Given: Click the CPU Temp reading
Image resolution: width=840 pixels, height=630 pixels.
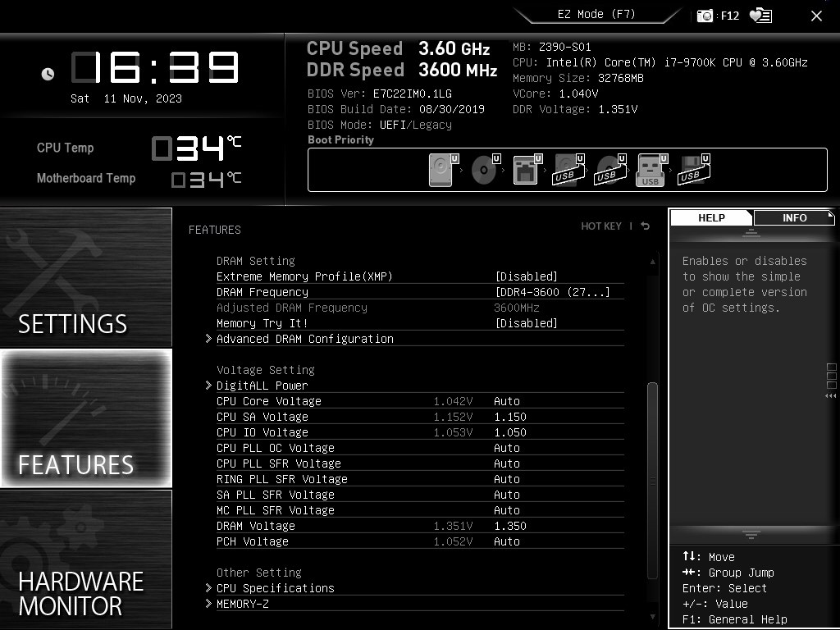Looking at the screenshot, I should point(196,148).
